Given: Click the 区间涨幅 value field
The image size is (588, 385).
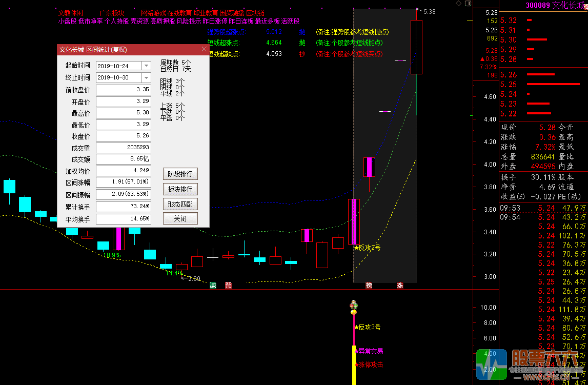Looking at the screenshot, I should [x=124, y=181].
